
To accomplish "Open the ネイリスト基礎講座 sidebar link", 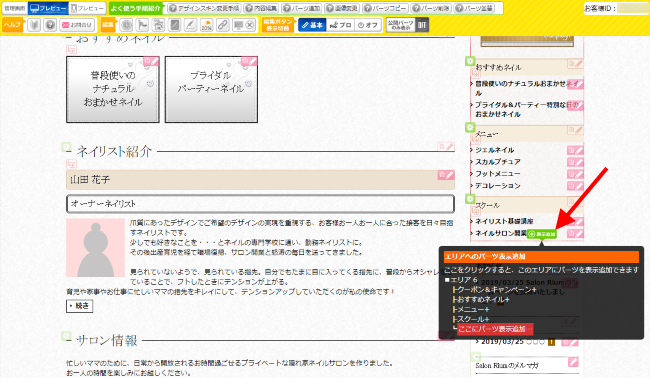I will tap(504, 221).
